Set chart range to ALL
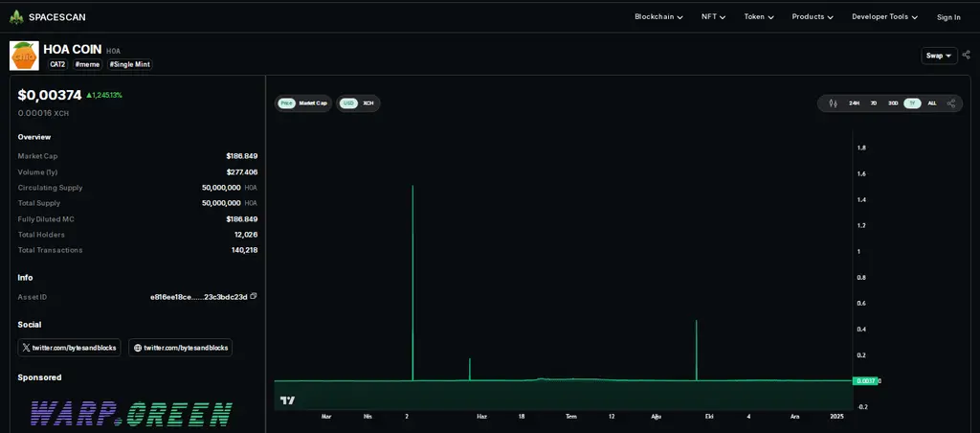Viewport: 980px width, 433px height. click(932, 103)
